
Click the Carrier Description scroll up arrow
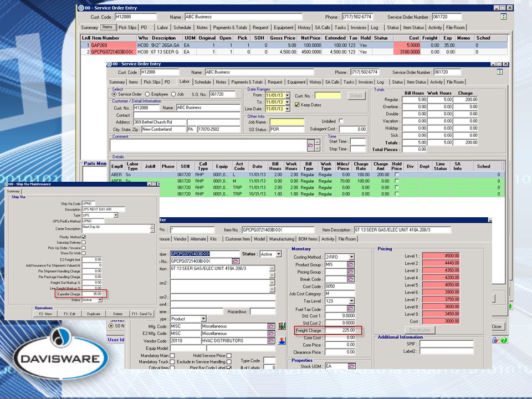point(152,226)
